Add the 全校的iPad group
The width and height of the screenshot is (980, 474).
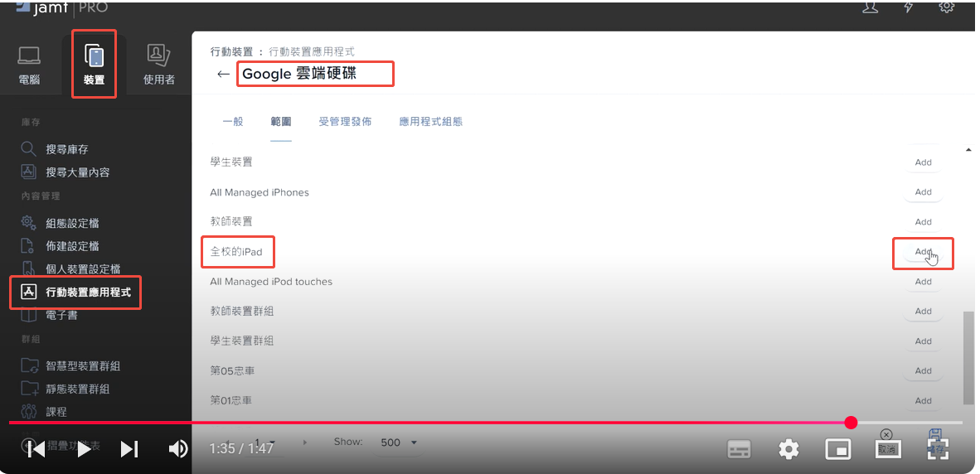pos(923,252)
